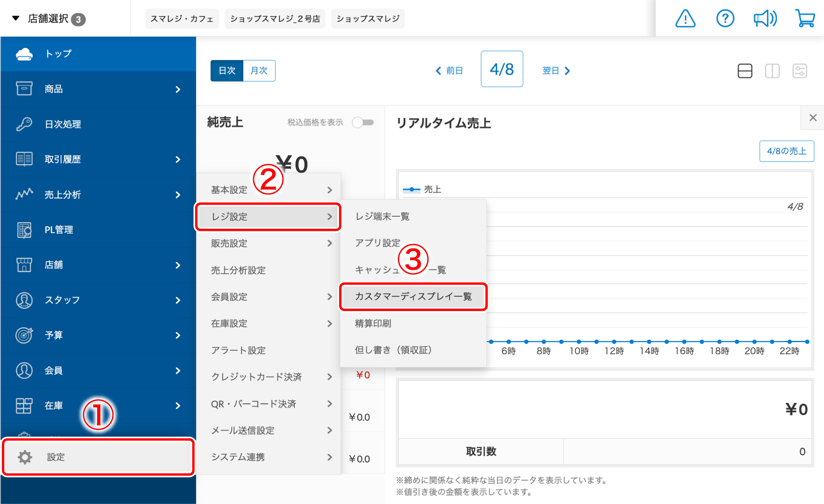Click the person icon beside スタッフ

[24, 300]
